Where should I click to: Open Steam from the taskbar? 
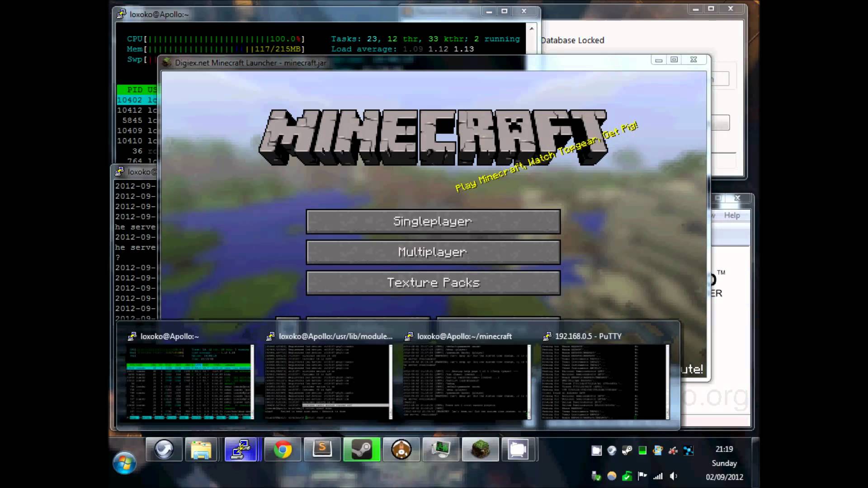[x=362, y=450]
